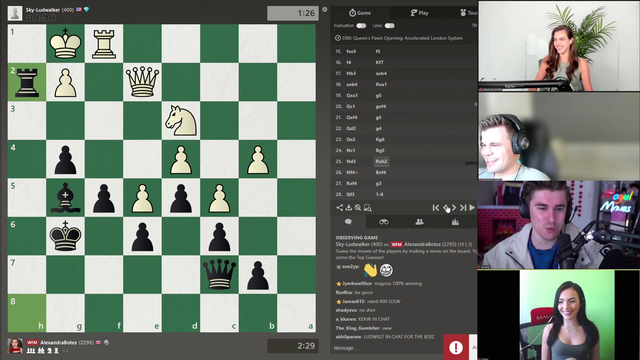Click the bottom clock showing 2:29
640x360 pixels.
click(x=293, y=346)
